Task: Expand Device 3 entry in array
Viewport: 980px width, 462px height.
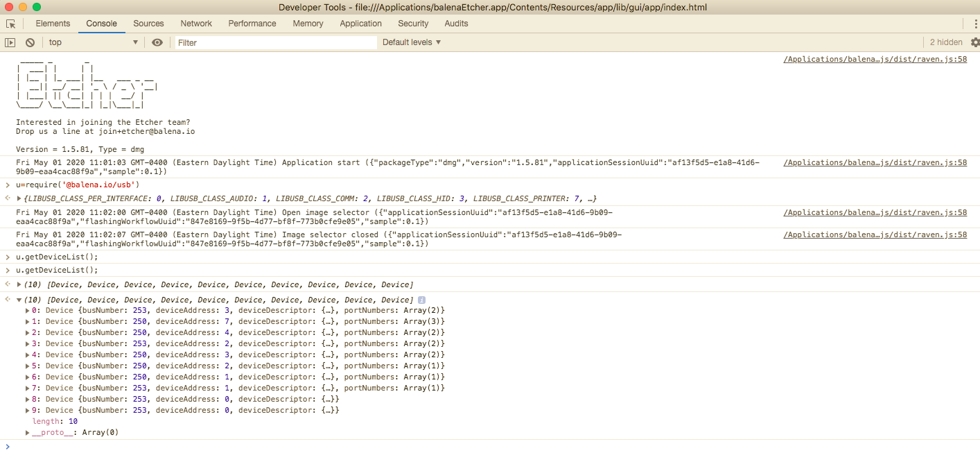Action: [28, 344]
